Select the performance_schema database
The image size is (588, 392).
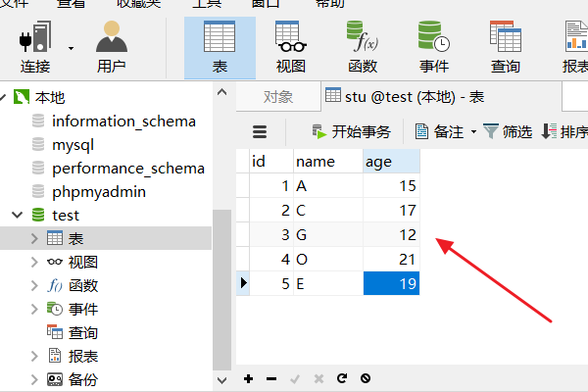point(128,169)
